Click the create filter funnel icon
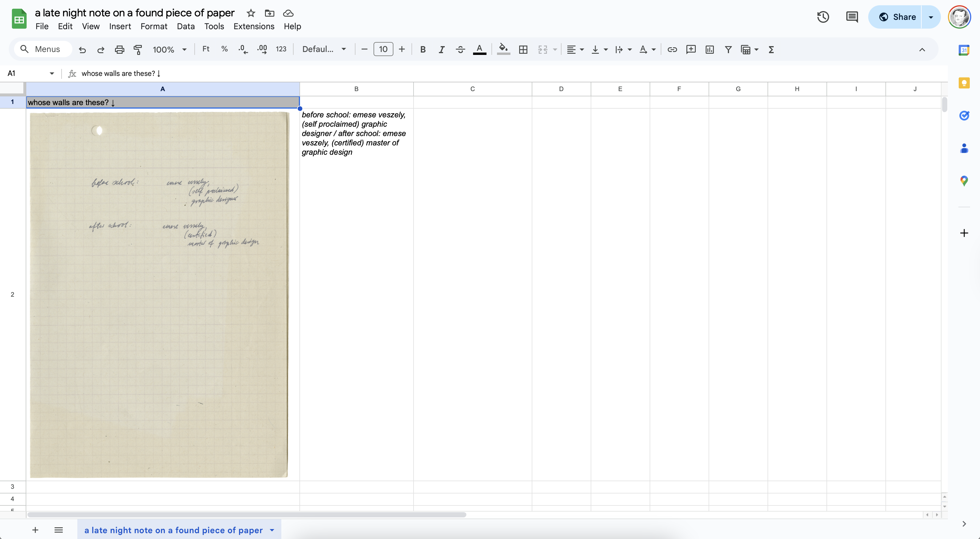The width and height of the screenshot is (980, 539). [x=728, y=49]
